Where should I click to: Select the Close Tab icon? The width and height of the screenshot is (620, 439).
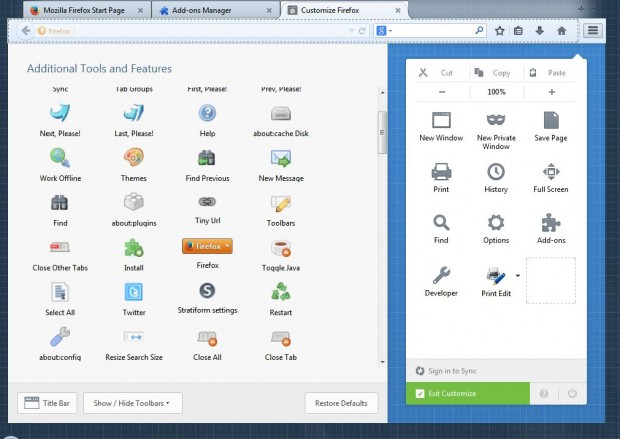click(281, 339)
